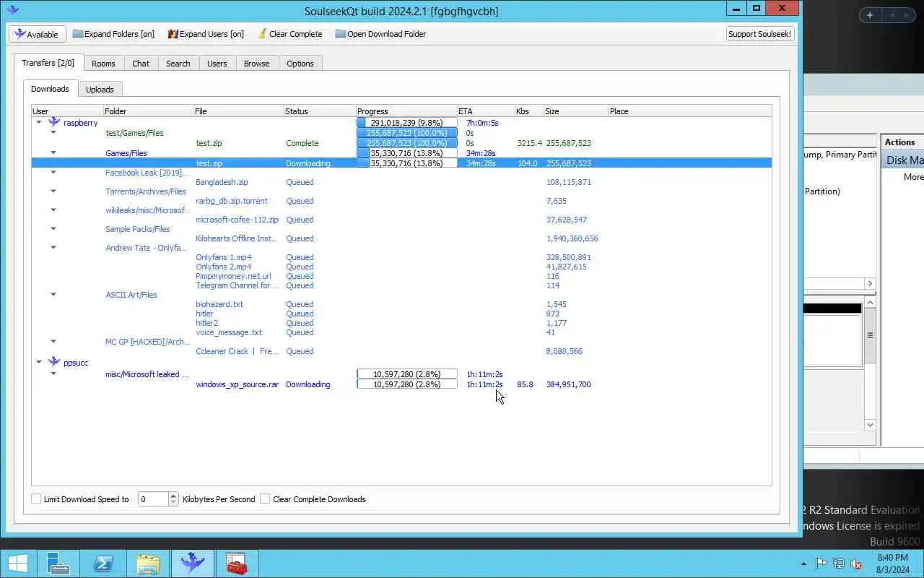Increase speed limit with stepper up arrow

pos(173,496)
